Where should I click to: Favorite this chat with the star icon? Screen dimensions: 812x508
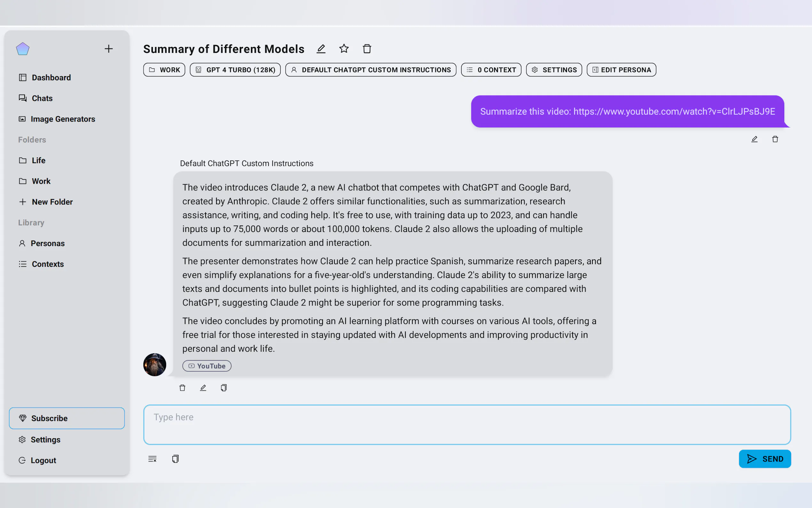344,49
